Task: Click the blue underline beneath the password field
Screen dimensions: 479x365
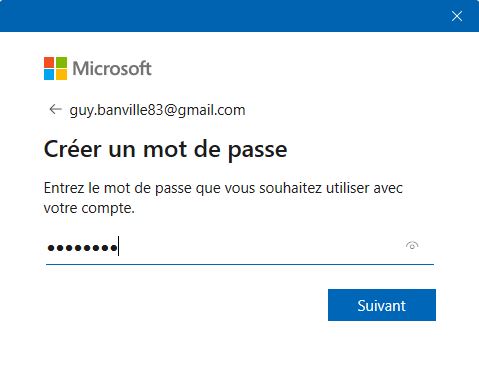Action: [x=240, y=264]
